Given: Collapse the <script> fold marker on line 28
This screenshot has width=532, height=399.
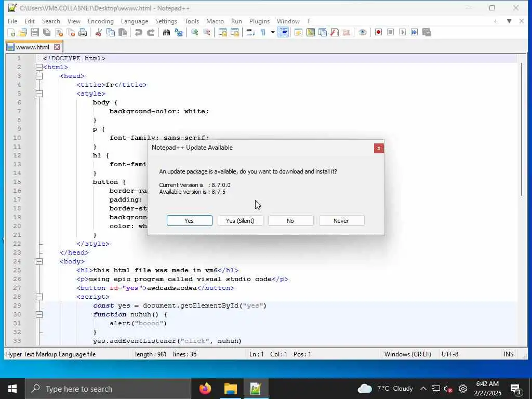Looking at the screenshot, I should (x=39, y=297).
